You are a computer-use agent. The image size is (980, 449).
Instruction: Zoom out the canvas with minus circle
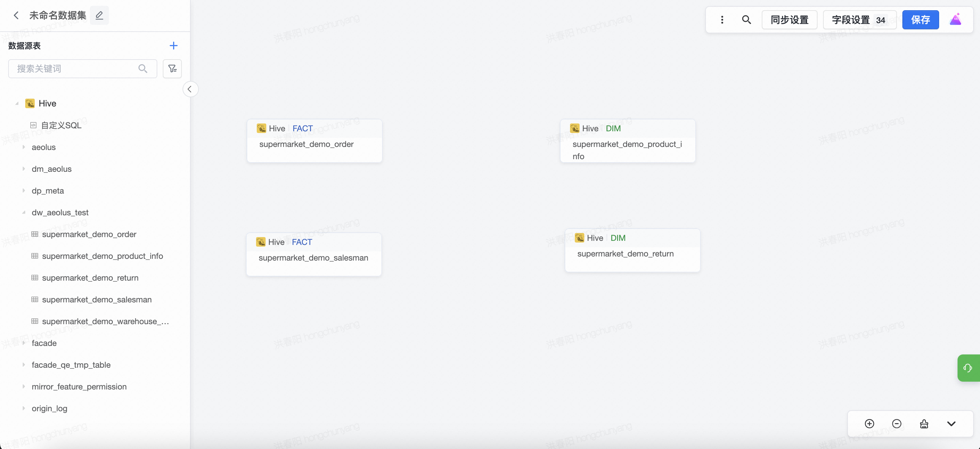pyautogui.click(x=896, y=423)
